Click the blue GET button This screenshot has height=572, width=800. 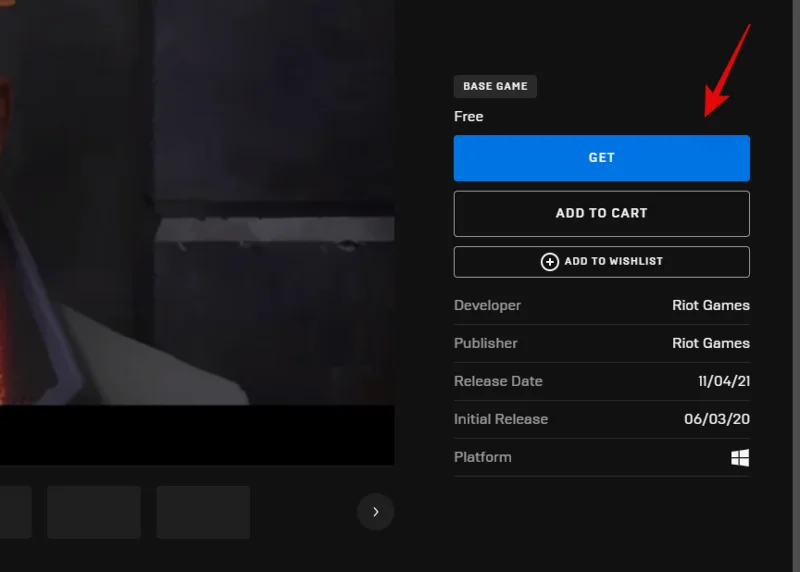(x=602, y=158)
